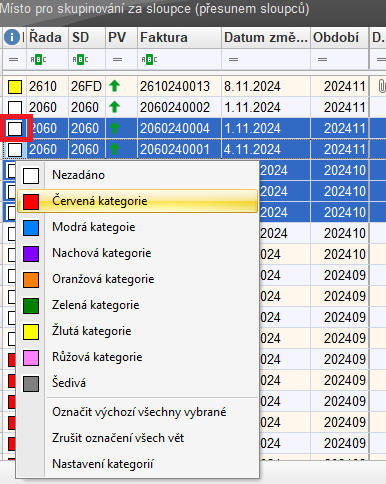Click green arrow in row 2060240001
386x484 pixels.
[x=115, y=149]
